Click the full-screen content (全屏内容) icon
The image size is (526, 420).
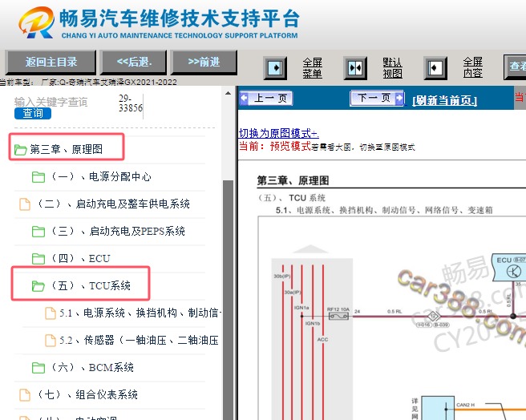point(435,68)
